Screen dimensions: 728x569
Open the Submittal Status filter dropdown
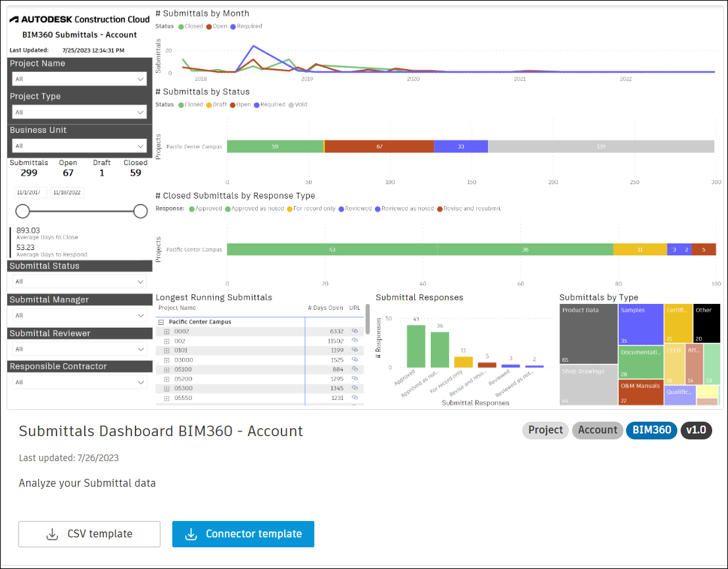[x=80, y=282]
